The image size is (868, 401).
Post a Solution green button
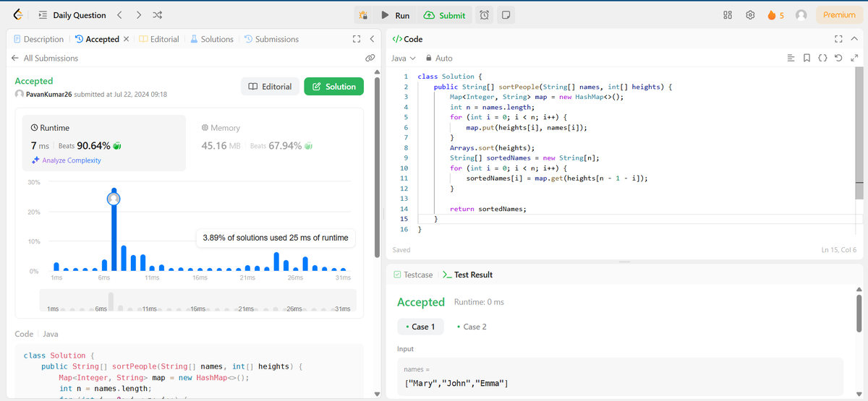click(x=333, y=87)
